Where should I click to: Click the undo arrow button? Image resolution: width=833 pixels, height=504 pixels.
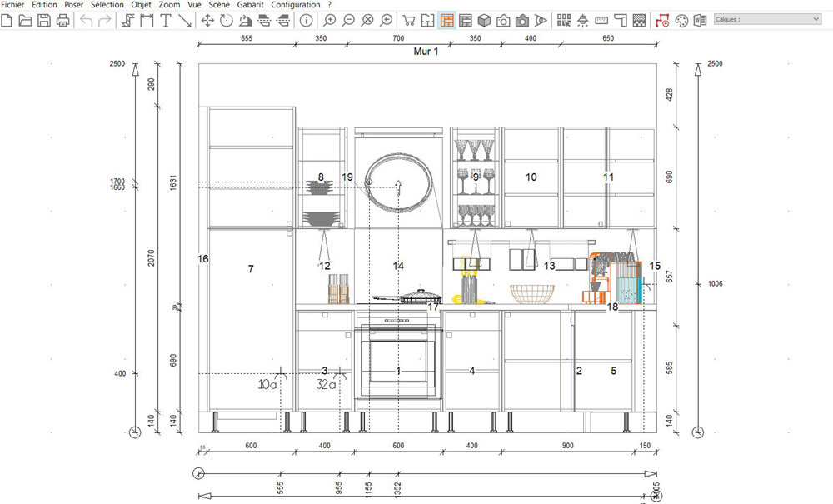pyautogui.click(x=87, y=20)
